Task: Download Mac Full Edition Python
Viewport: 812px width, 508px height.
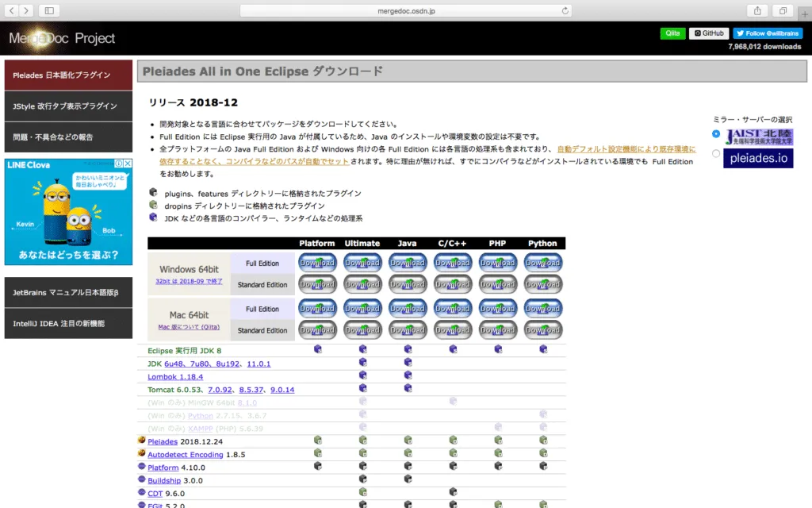Action: 542,309
